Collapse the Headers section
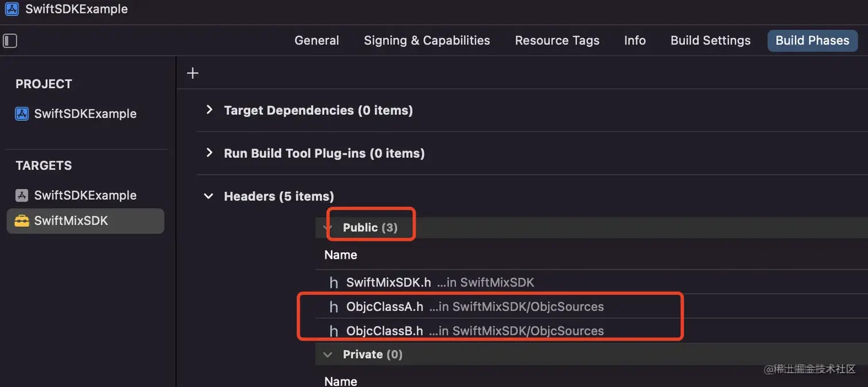Viewport: 868px width, 387px height. [208, 196]
